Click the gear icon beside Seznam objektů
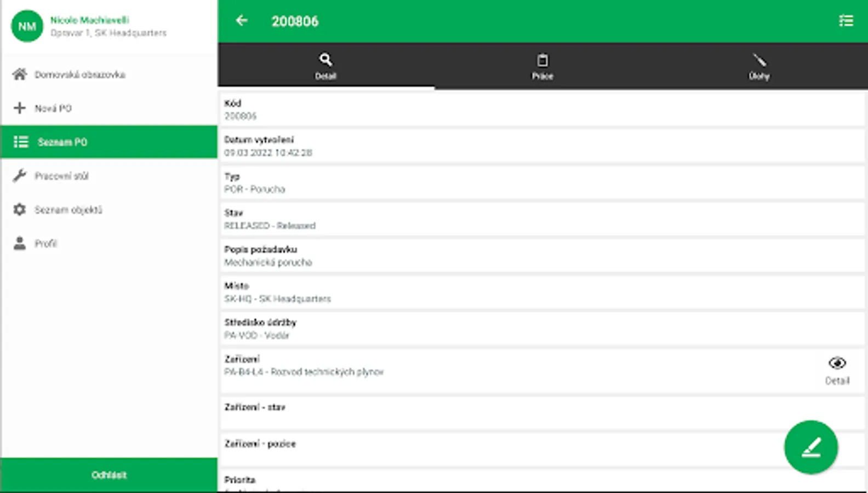The image size is (868, 493). tap(20, 210)
